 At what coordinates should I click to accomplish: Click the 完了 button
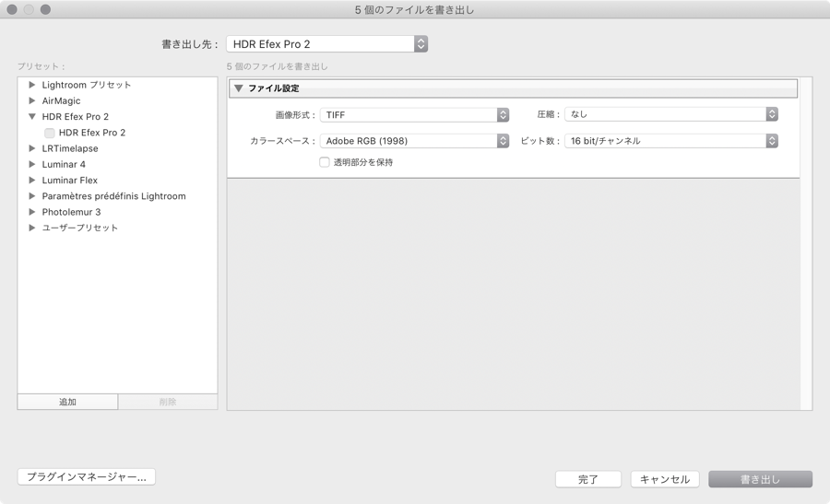coord(588,479)
